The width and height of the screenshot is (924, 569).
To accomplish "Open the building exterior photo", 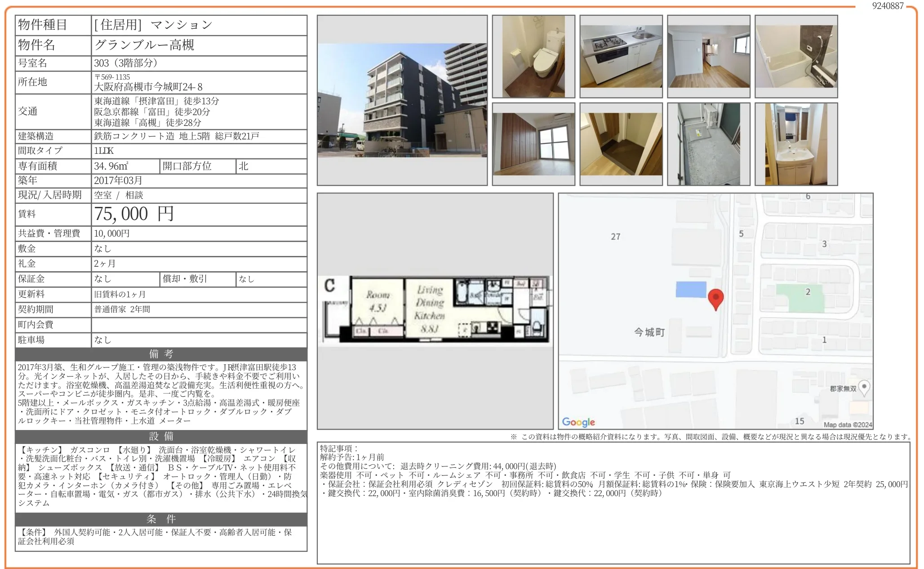I will 402,100.
